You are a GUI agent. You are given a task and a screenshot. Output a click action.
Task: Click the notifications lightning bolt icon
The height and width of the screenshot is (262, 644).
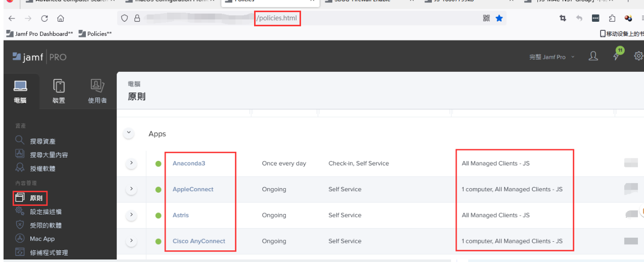tap(616, 57)
